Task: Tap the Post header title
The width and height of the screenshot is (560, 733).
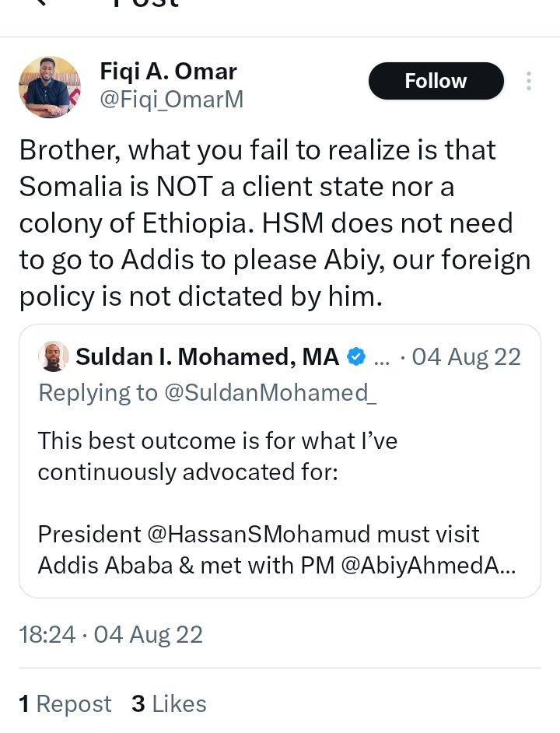Action: [146, 3]
